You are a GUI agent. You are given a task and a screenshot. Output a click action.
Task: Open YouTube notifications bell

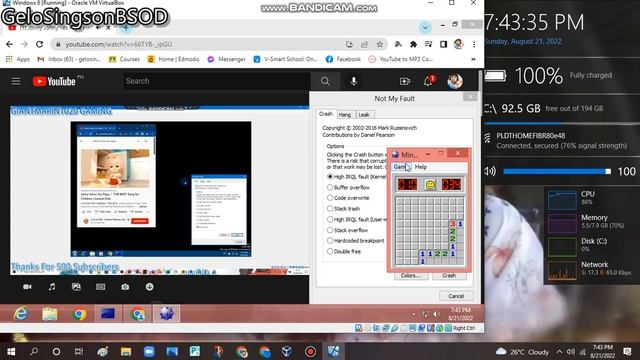point(429,81)
